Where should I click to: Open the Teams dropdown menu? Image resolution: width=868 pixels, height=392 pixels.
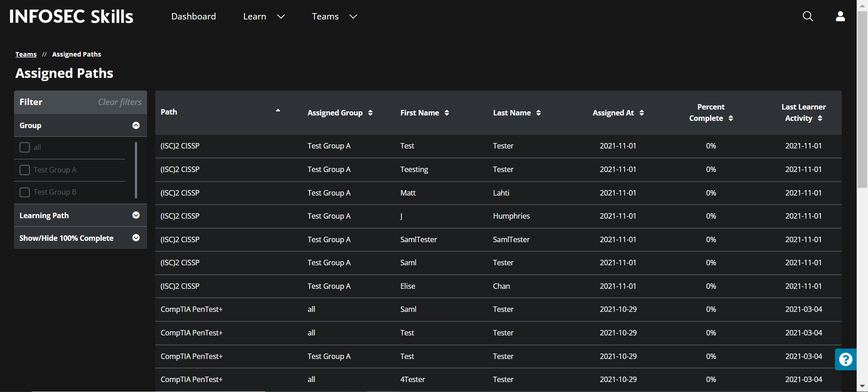(334, 16)
